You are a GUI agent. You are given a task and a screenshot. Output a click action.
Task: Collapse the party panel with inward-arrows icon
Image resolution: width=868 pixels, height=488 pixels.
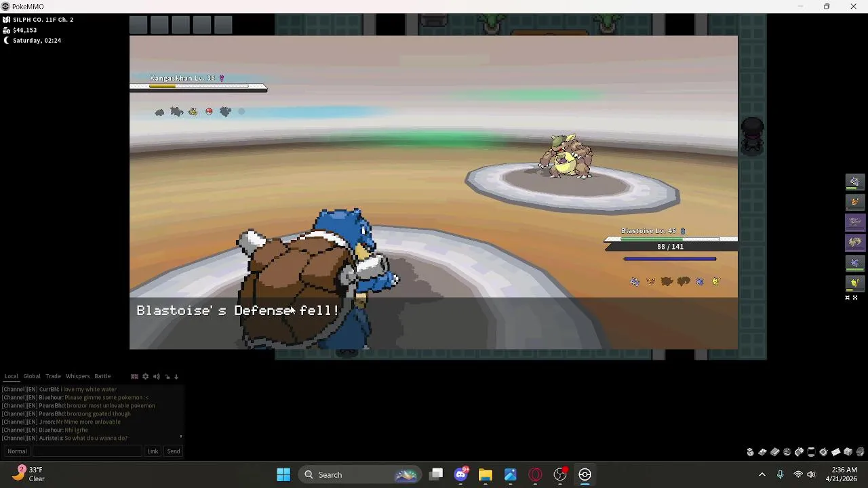click(x=847, y=298)
